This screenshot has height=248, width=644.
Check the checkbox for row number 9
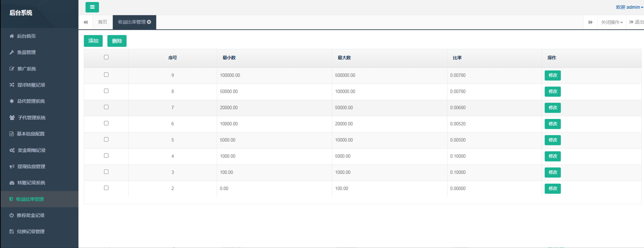(106, 75)
